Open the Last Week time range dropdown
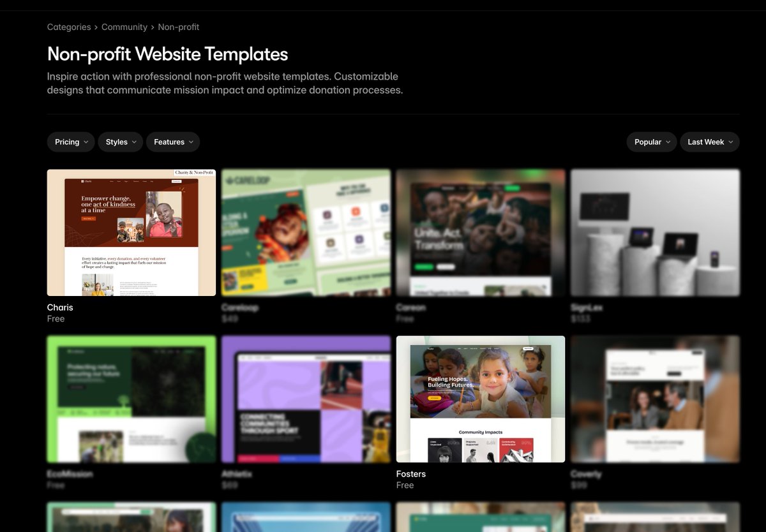This screenshot has width=766, height=532. click(710, 142)
